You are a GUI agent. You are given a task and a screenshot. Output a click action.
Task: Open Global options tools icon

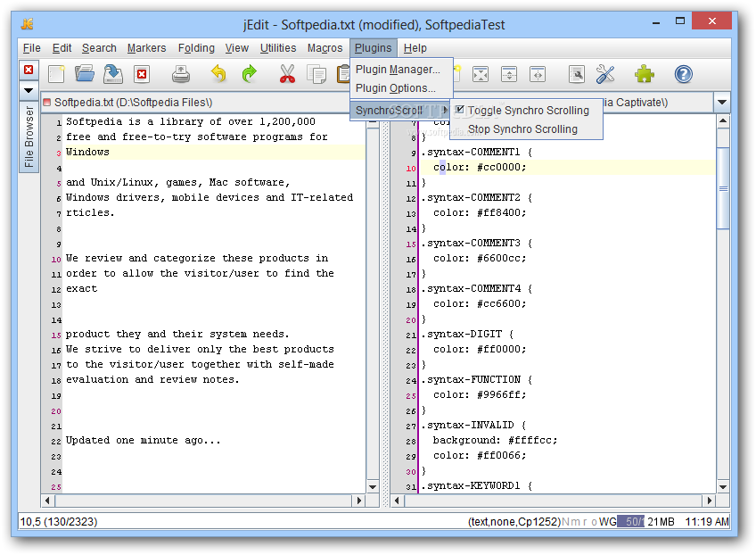605,74
